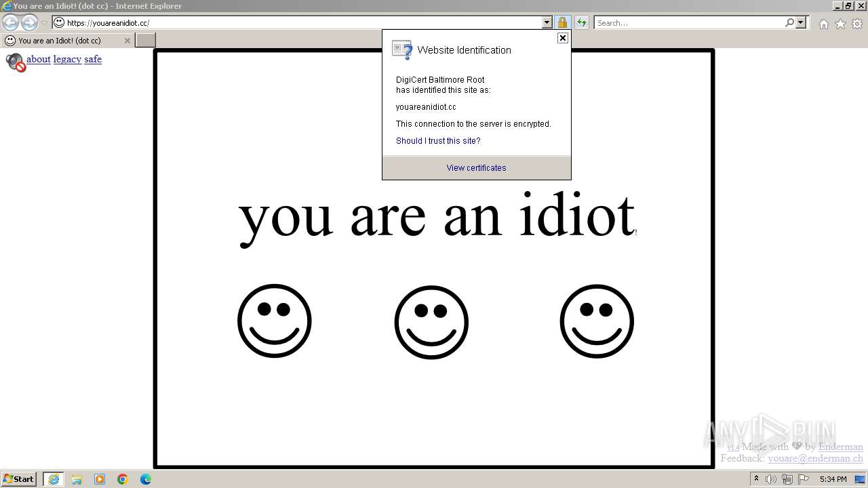Viewport: 868px width, 488px height.
Task: Refresh the page with the green arrows icon
Action: pyautogui.click(x=582, y=22)
